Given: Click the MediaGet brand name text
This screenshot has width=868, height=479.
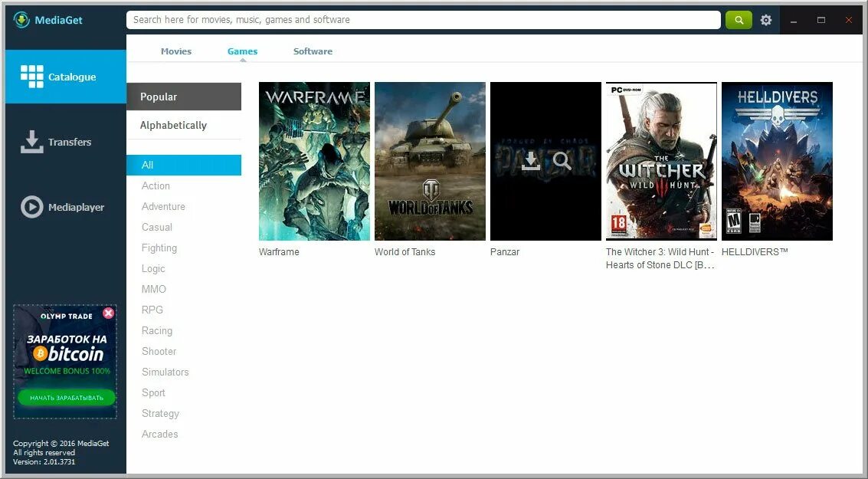Looking at the screenshot, I should [58, 20].
